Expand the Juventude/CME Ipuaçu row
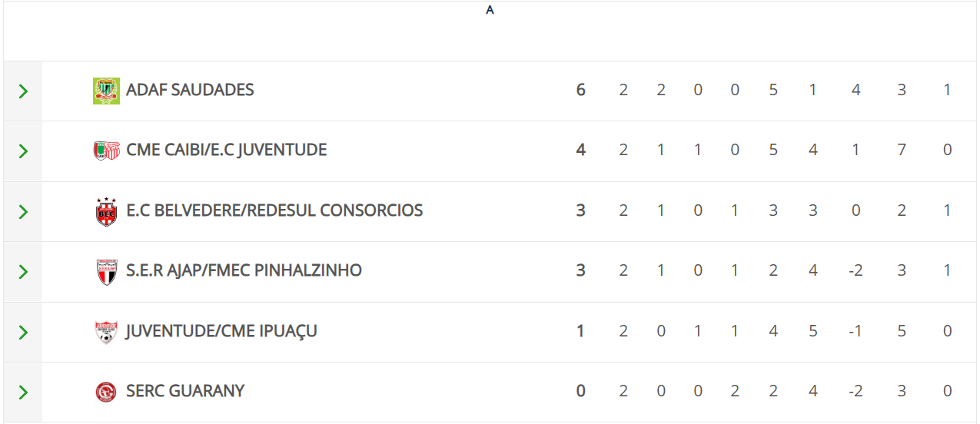 click(x=23, y=332)
